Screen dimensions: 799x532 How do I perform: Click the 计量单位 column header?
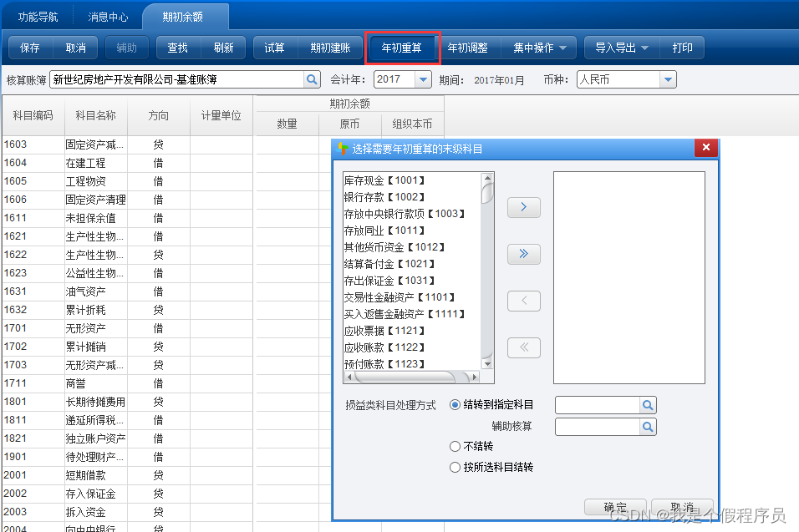[221, 115]
